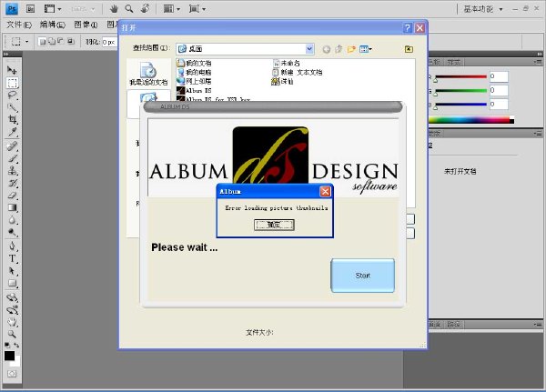Open the 文件 menu
The height and width of the screenshot is (392, 546).
[x=19, y=25]
